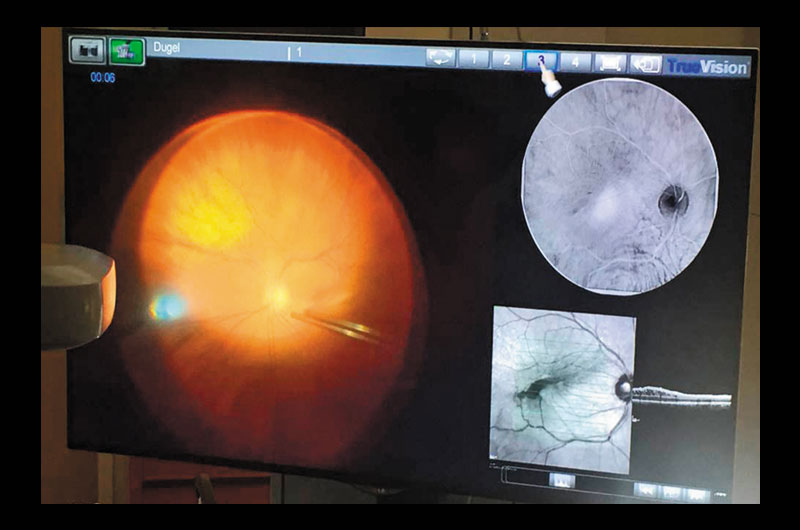Click the 00:06 timer readout

tap(103, 78)
